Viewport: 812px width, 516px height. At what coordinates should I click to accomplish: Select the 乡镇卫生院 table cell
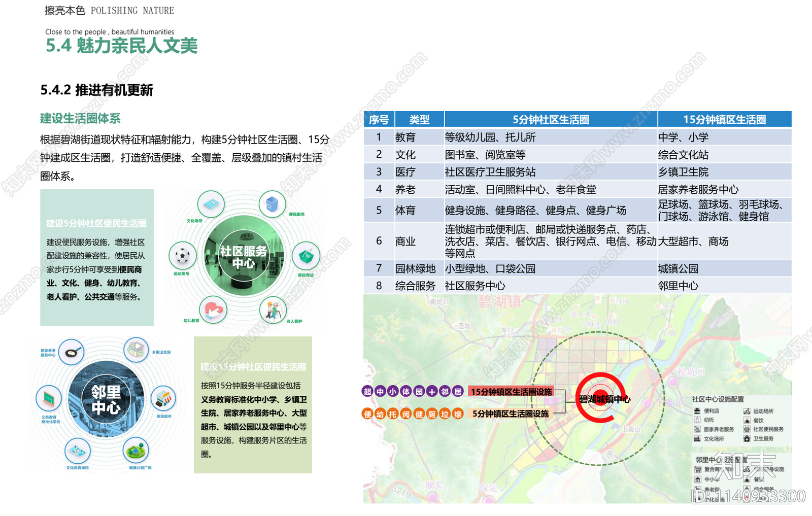click(x=724, y=171)
